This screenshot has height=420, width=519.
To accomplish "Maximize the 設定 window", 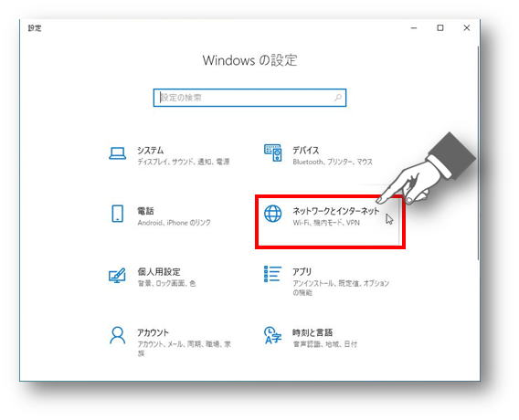I will click(440, 28).
